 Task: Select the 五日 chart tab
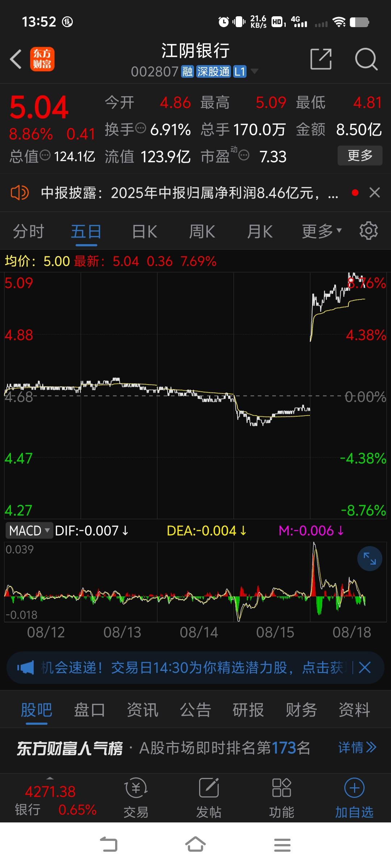[86, 231]
